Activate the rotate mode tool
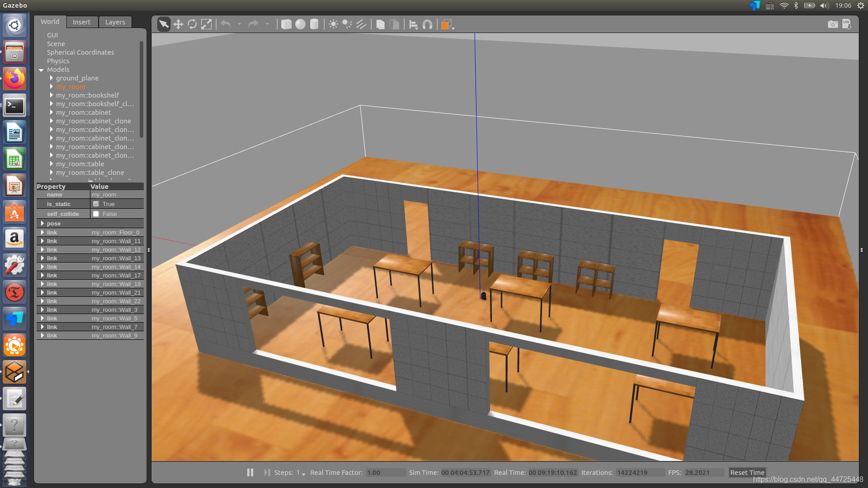This screenshot has height=488, width=868. 192,24
